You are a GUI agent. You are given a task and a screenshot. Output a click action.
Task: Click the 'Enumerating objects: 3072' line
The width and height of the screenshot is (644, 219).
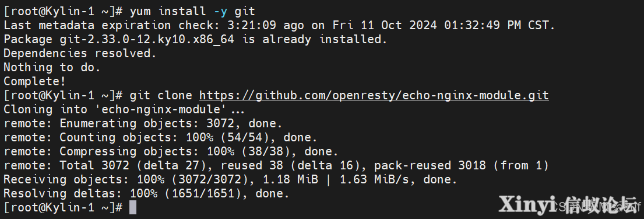pos(143,123)
